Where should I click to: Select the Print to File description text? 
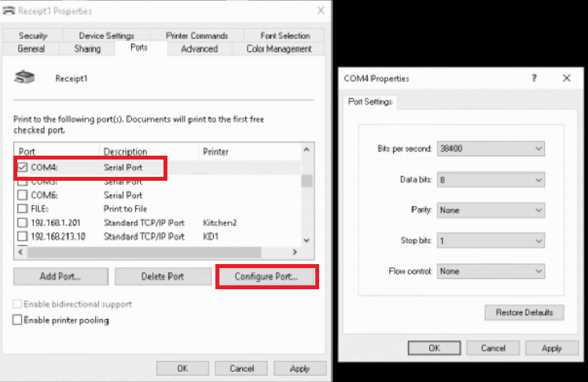click(x=125, y=208)
